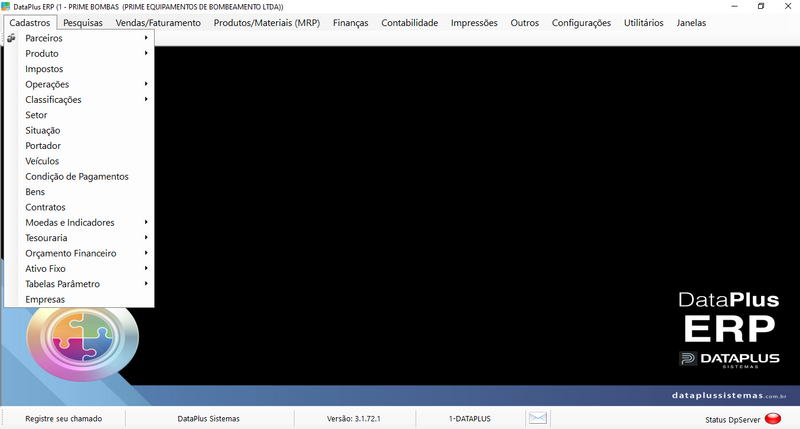The height and width of the screenshot is (429, 800).
Task: Select the Veículos menu entry
Action: click(79, 161)
